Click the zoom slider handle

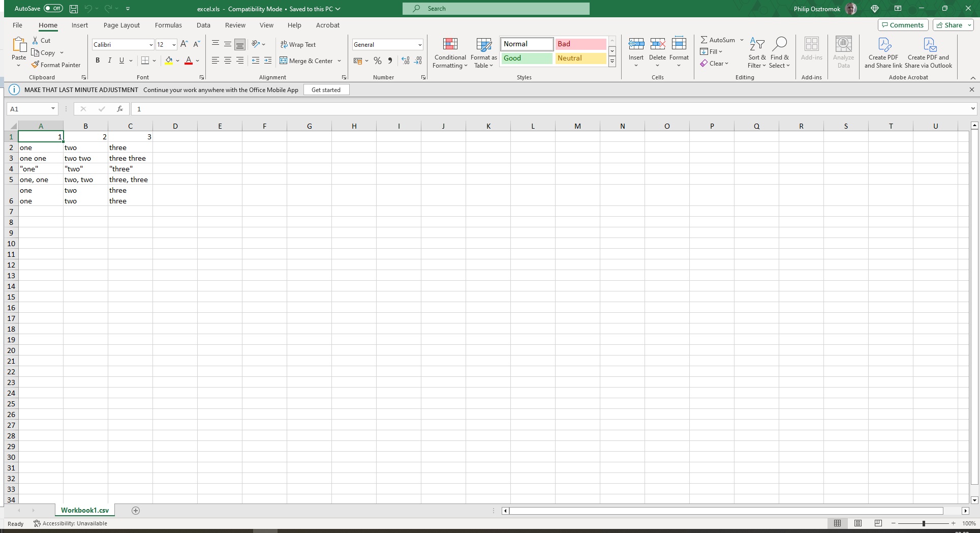pyautogui.click(x=924, y=523)
